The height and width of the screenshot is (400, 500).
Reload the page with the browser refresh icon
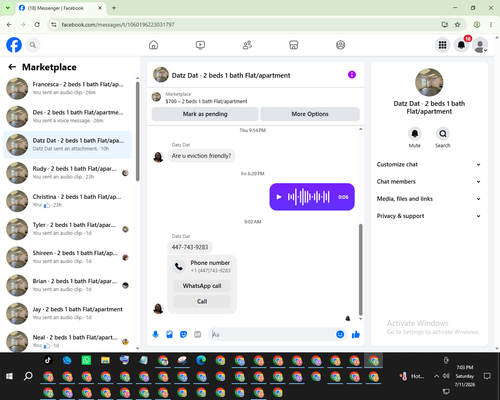37,25
